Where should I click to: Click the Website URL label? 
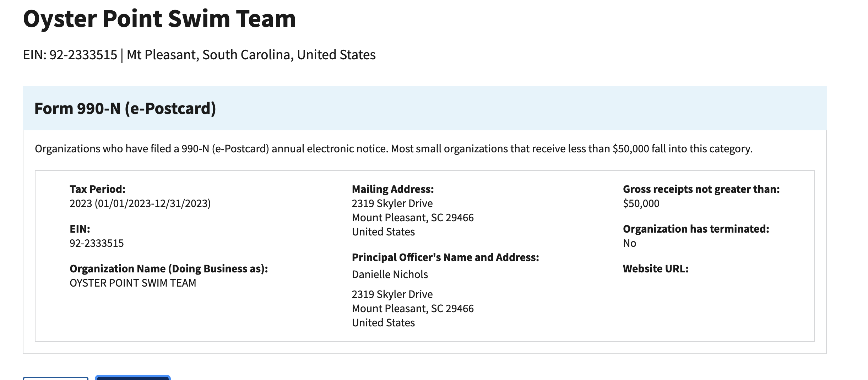pyautogui.click(x=656, y=269)
